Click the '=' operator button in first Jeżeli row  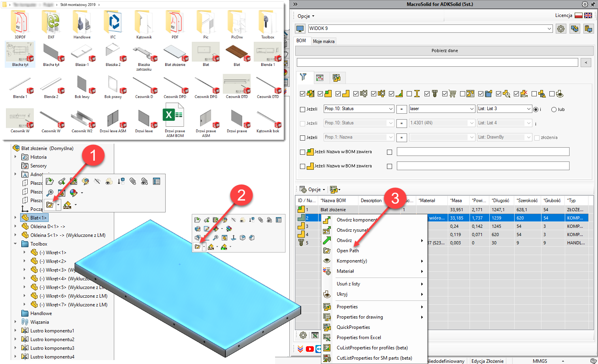(402, 109)
